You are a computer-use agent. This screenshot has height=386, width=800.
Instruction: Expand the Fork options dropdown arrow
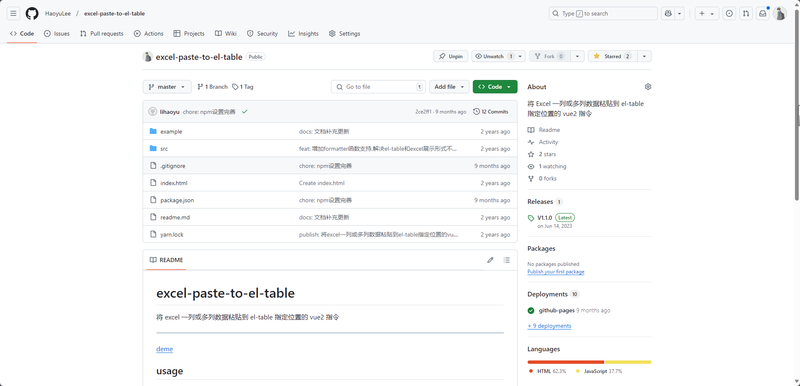(578, 56)
